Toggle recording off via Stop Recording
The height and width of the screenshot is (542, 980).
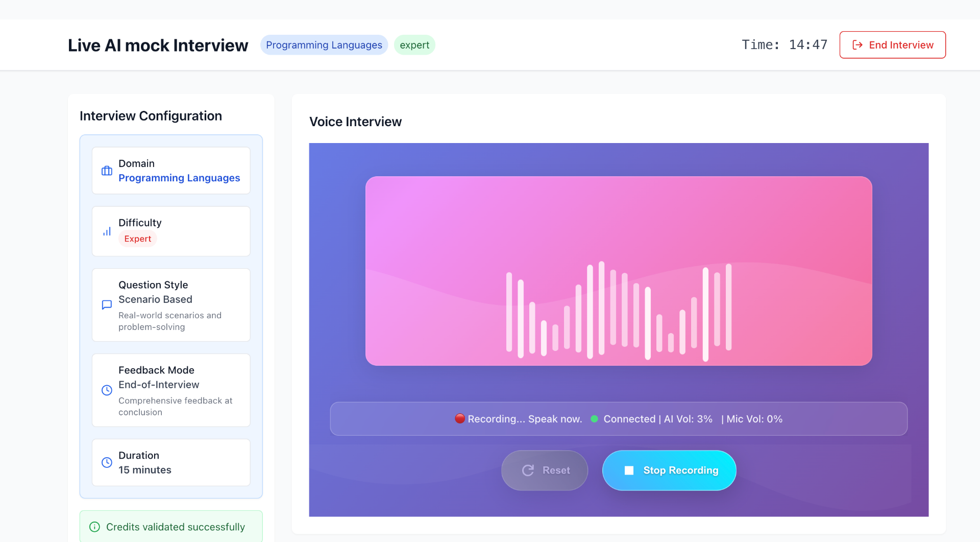click(669, 470)
